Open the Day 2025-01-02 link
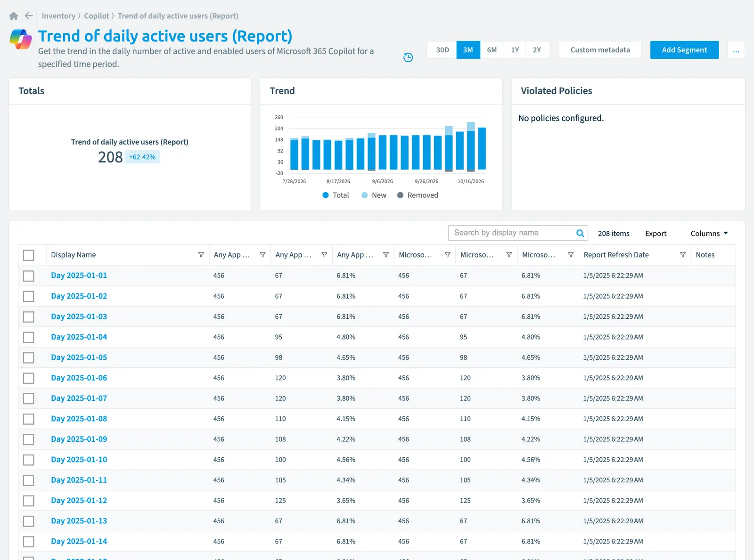 coord(79,296)
